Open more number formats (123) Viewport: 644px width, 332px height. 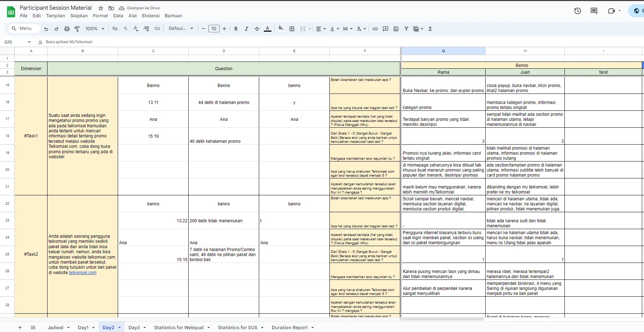[x=157, y=29]
